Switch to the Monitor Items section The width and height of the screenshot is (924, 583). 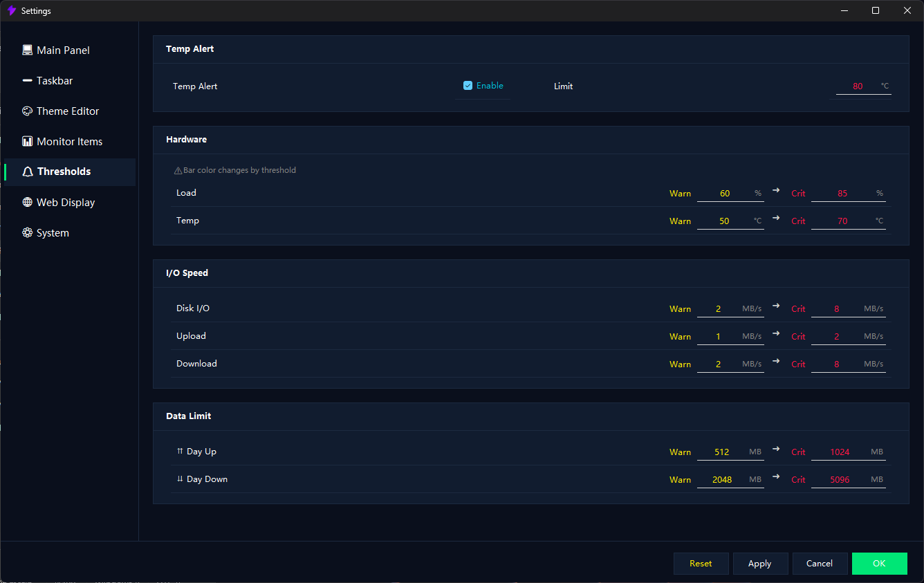tap(70, 141)
